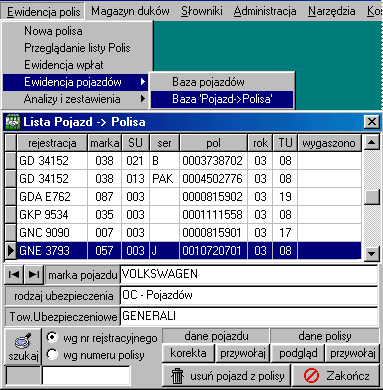This screenshot has height=390, width=383.
Task: Click the wygaszono column header
Action: (x=329, y=143)
